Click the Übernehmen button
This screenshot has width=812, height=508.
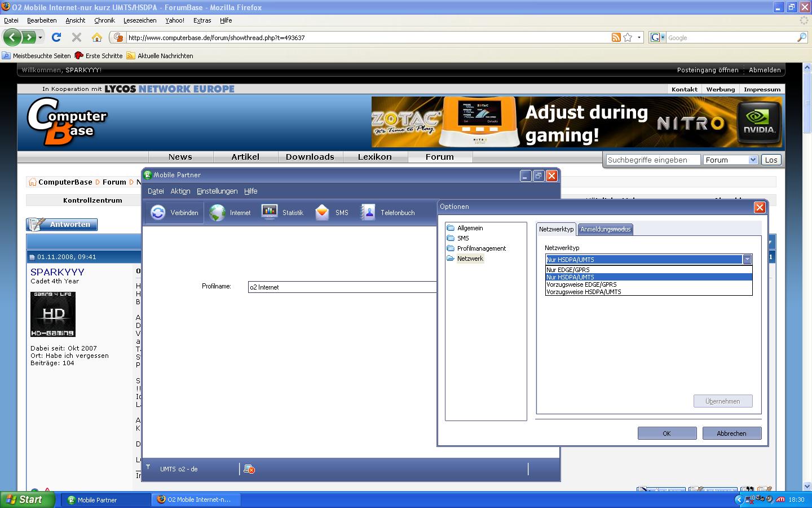723,401
